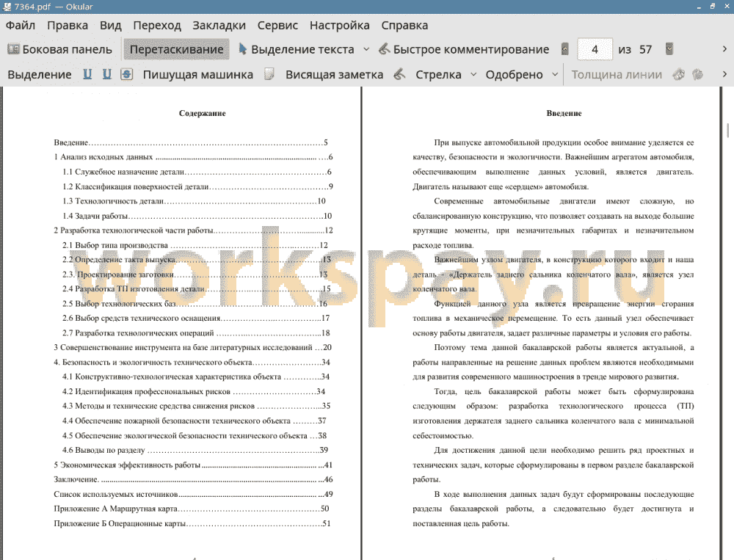Image resolution: width=734 pixels, height=560 pixels.
Task: Click contents entry 'Приложение Б Операционные карты'
Action: click(x=192, y=523)
